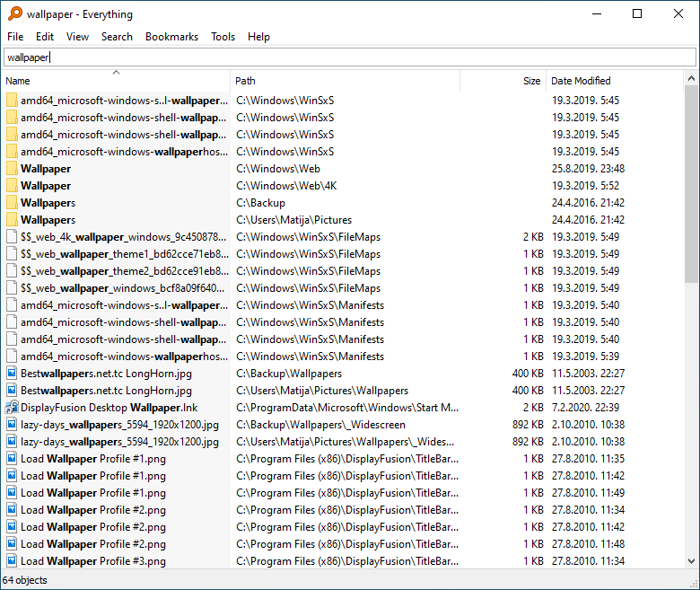Maximize the Everything window
700x590 pixels.
pos(637,13)
